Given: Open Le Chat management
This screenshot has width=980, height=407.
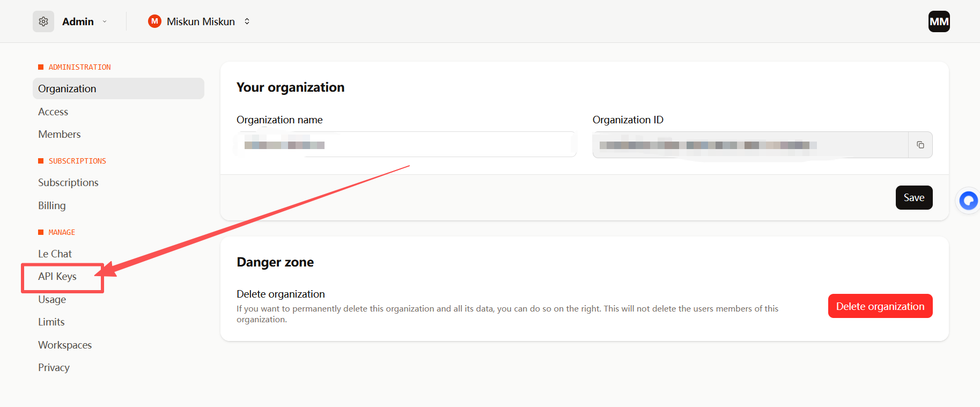Looking at the screenshot, I should 55,254.
